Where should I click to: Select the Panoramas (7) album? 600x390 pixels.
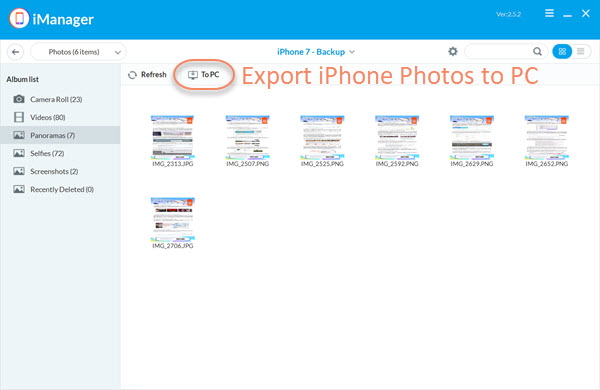coord(60,135)
